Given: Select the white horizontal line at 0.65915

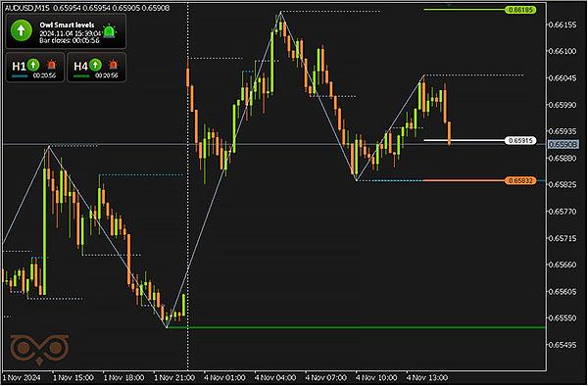Looking at the screenshot, I should point(465,140).
